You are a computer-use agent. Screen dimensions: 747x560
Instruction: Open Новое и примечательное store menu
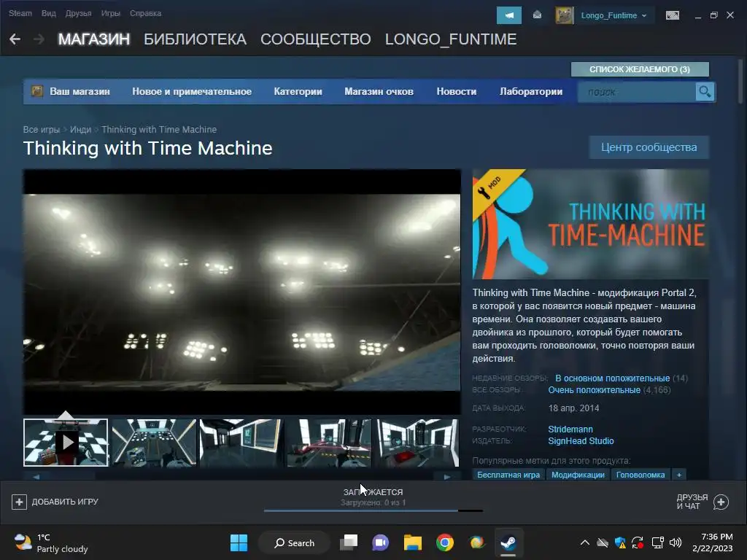pos(192,91)
